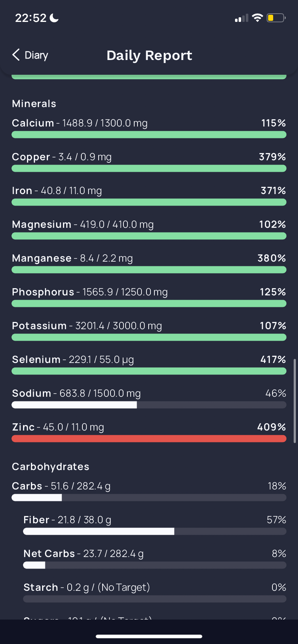
Task: Tap the red Zinc progress bar
Action: coord(149,439)
